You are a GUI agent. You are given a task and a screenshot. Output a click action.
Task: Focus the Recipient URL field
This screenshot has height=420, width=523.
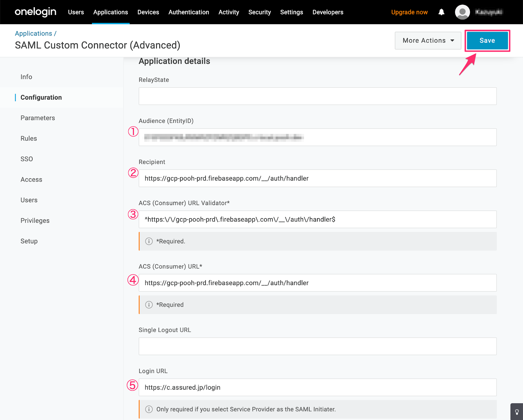pyautogui.click(x=317, y=178)
